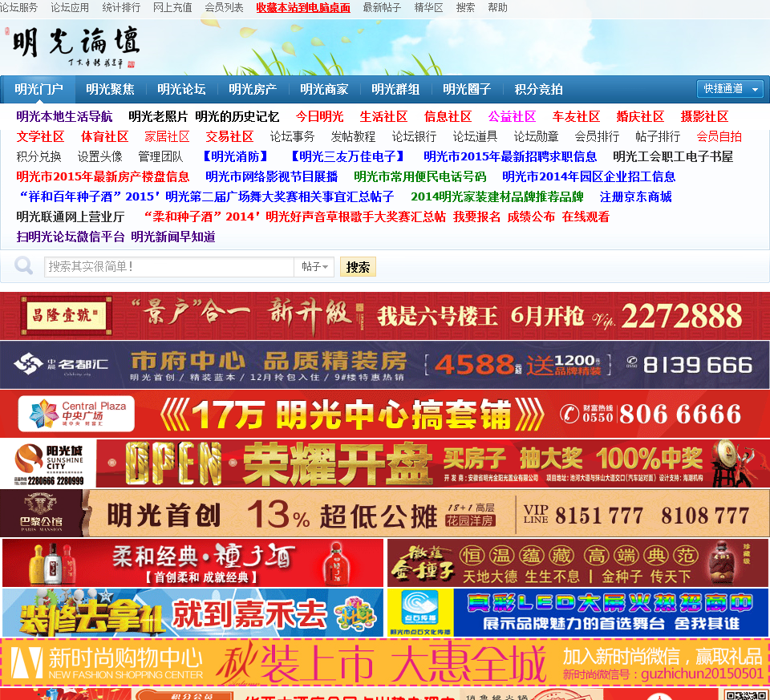Open the 成绩公布 link
This screenshot has width=770, height=700.
pos(531,217)
